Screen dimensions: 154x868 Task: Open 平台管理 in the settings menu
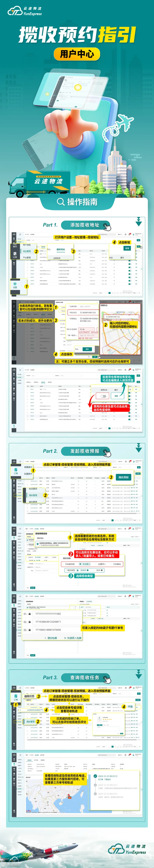coord(27,257)
